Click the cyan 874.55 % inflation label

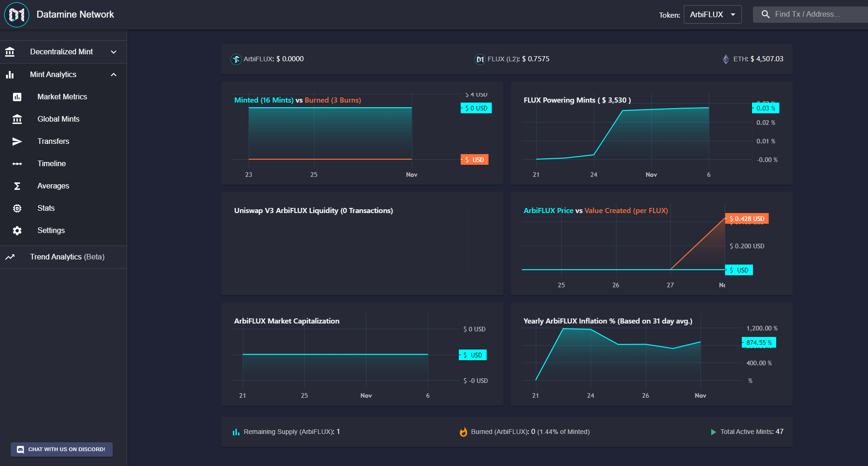(759, 343)
